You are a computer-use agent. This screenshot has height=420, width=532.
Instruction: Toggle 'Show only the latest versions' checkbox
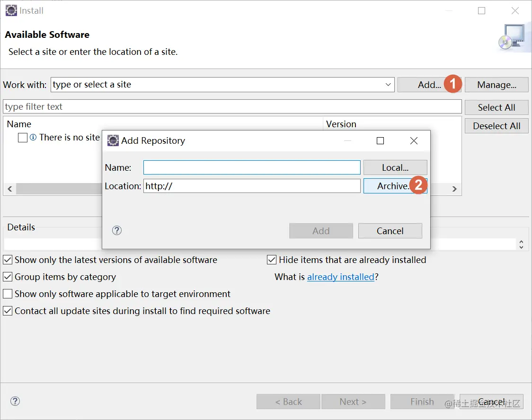click(8, 260)
